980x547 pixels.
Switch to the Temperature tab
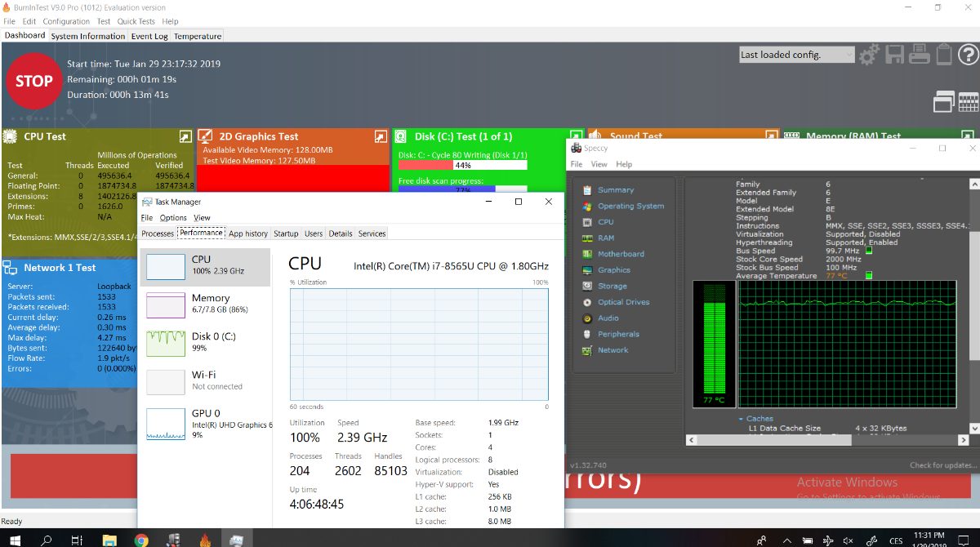198,36
